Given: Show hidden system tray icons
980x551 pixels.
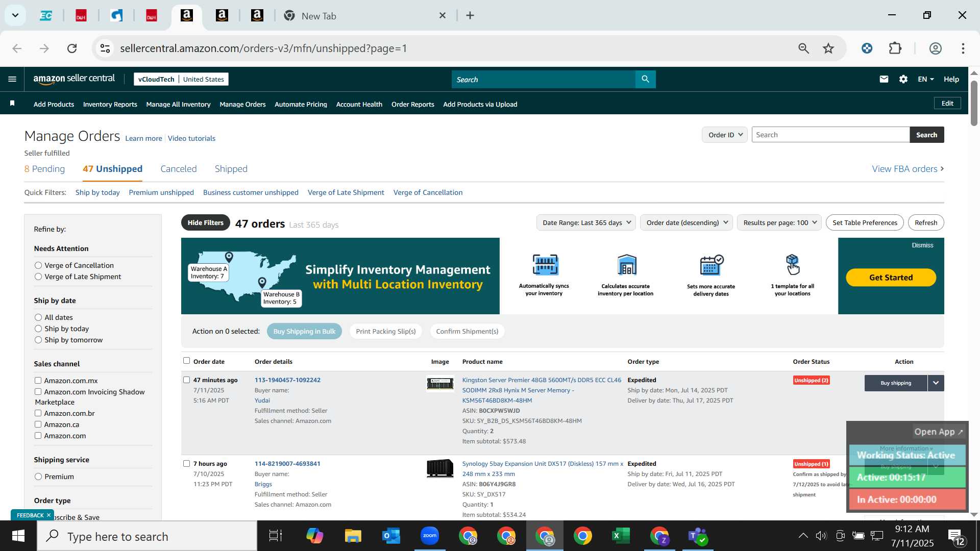Looking at the screenshot, I should pyautogui.click(x=803, y=536).
